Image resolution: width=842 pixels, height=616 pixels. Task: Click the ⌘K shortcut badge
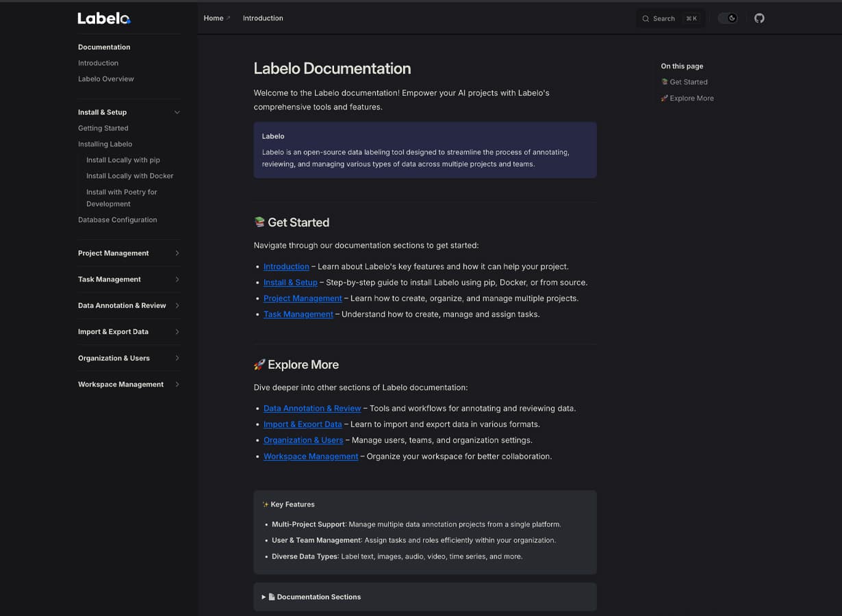[691, 18]
